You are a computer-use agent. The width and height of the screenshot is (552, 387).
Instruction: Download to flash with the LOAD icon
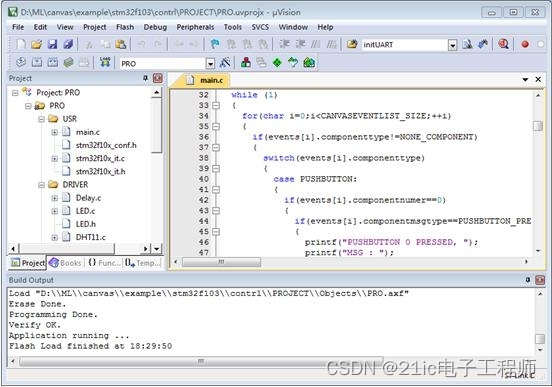[105, 63]
